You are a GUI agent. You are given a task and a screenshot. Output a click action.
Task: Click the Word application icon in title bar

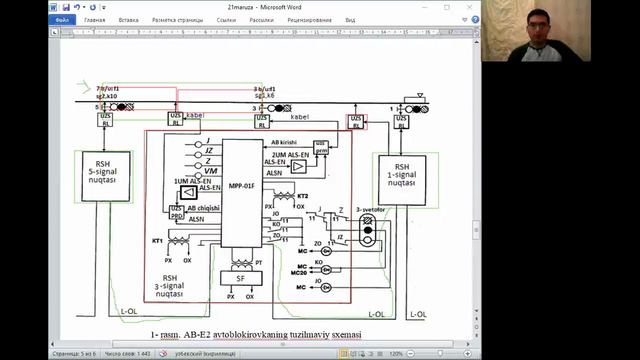53,7
